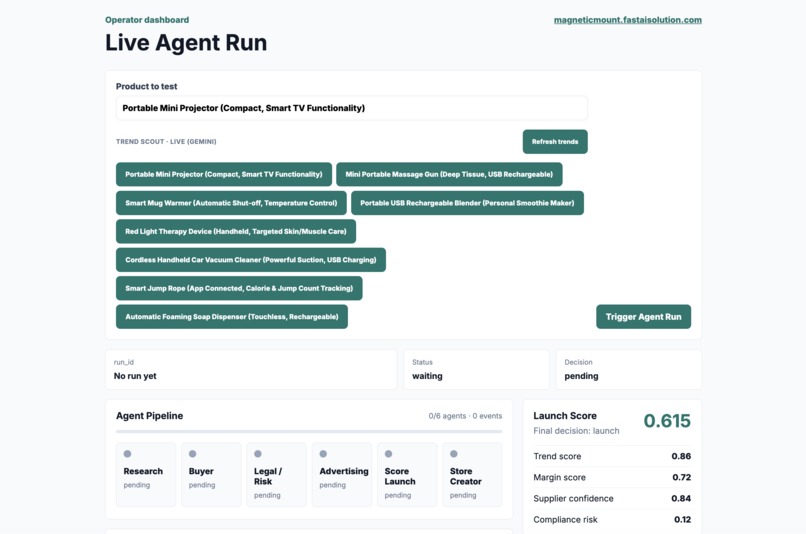Image resolution: width=806 pixels, height=534 pixels.
Task: Click the Advertising agent status dot
Action: 323,454
